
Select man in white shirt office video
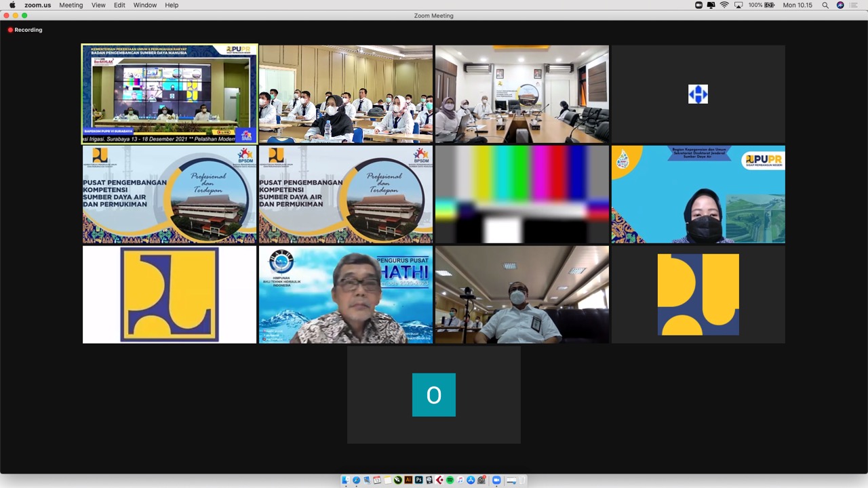pyautogui.click(x=522, y=295)
